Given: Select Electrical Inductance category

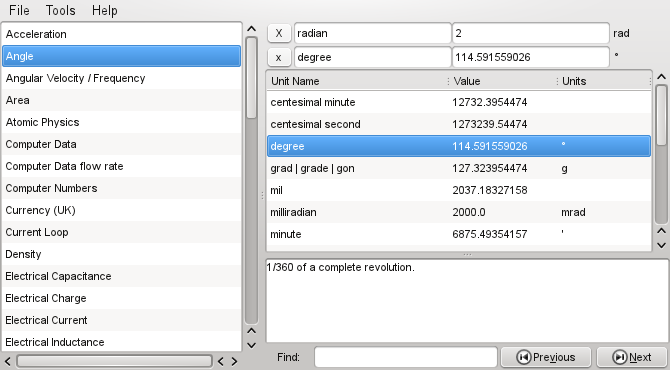Looking at the screenshot, I should tap(121, 342).
